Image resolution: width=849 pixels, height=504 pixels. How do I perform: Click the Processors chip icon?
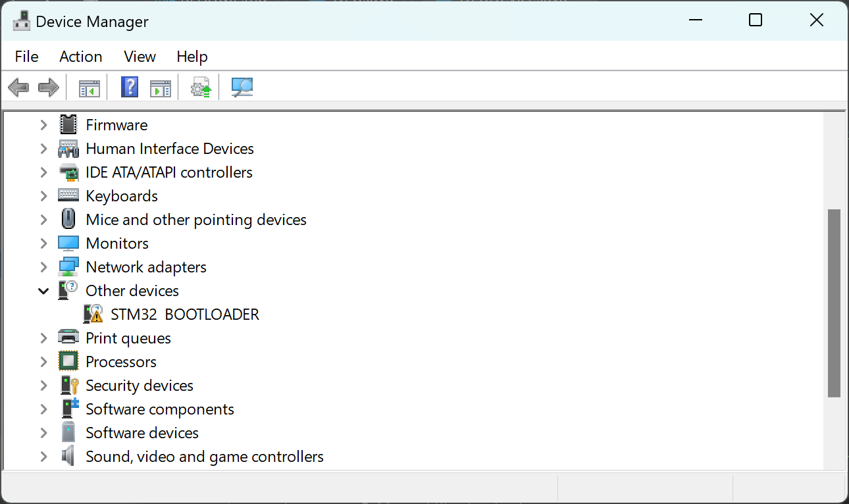(68, 361)
